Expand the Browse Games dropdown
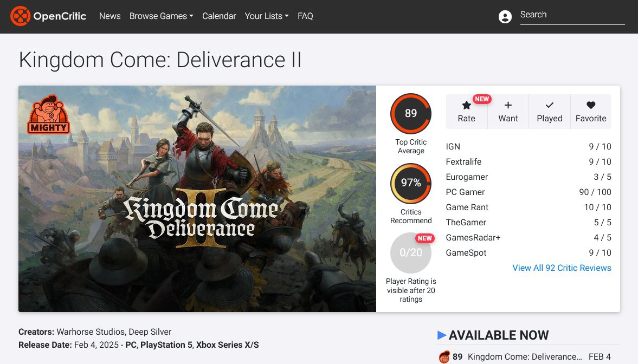This screenshot has height=364, width=638. [x=161, y=16]
